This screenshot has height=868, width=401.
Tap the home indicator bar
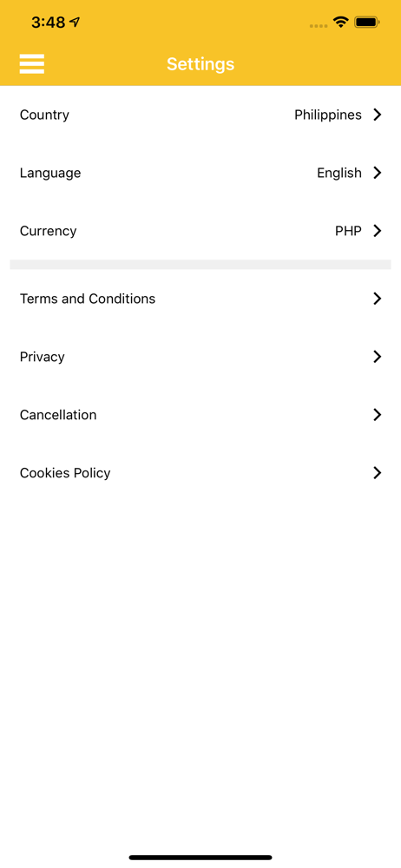tap(200, 858)
